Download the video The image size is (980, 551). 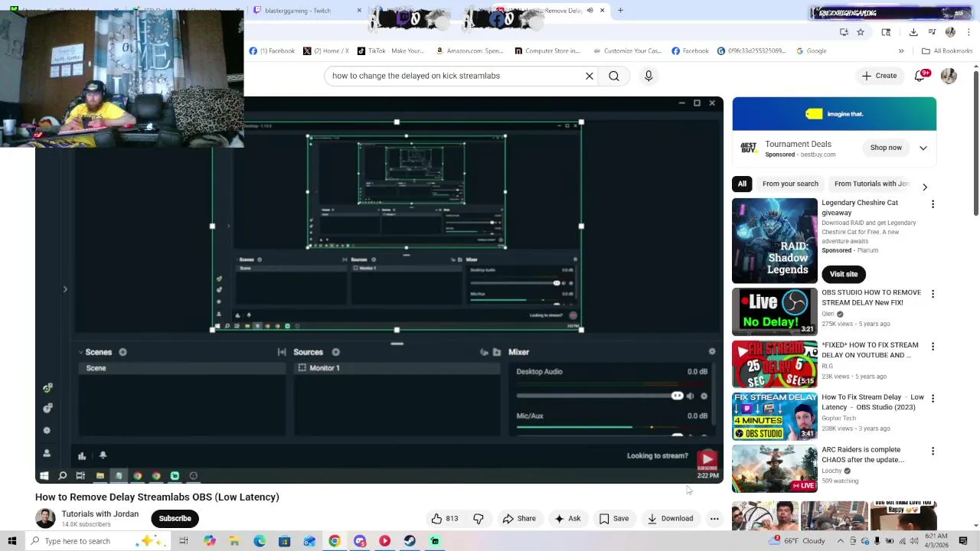pyautogui.click(x=670, y=518)
